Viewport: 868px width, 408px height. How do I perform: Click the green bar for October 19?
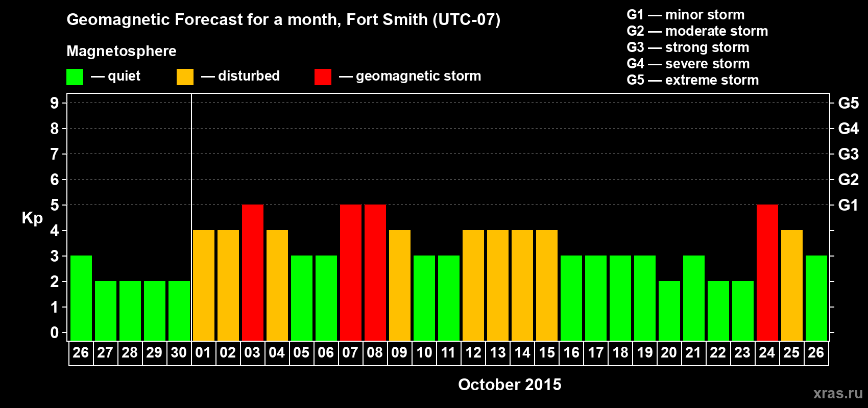point(645,298)
